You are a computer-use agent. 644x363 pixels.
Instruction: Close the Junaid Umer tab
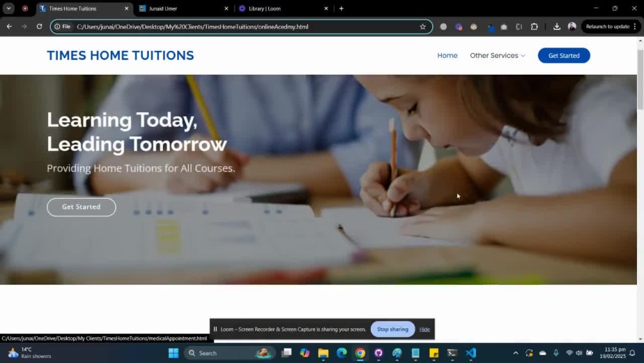coord(226,8)
